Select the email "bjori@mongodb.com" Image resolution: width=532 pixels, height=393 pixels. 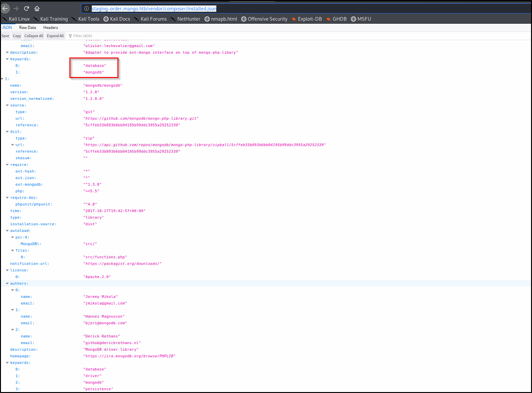[x=105, y=323]
